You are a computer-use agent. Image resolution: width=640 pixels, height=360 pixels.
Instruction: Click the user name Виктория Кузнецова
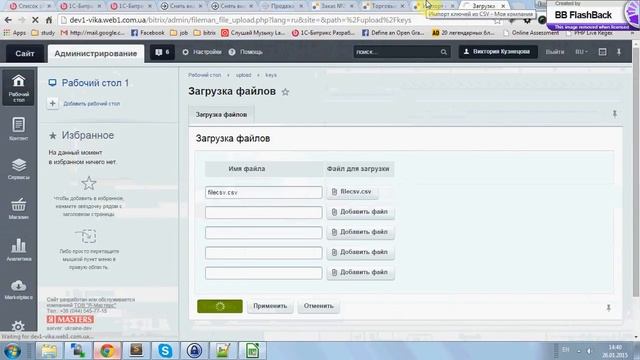pos(497,52)
